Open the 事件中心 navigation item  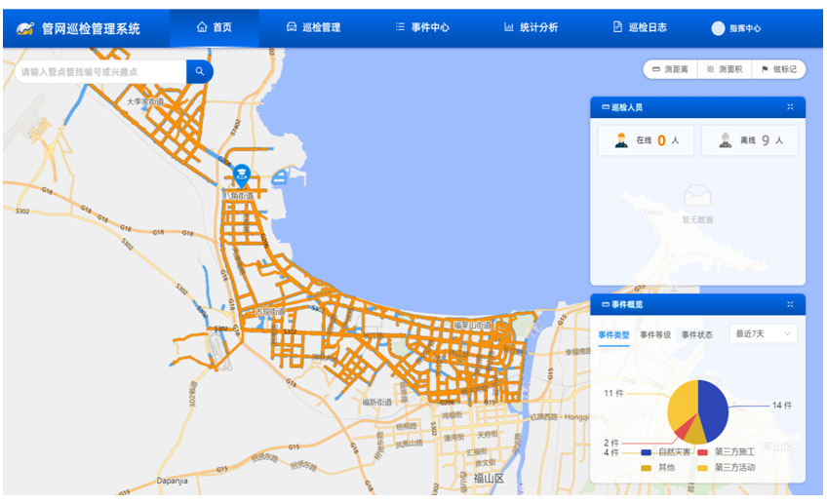point(421,27)
